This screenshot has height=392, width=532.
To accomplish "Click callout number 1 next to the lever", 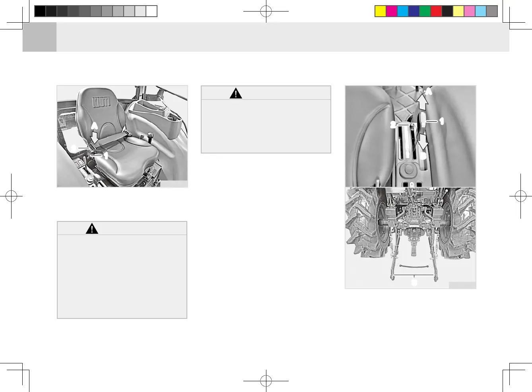I will (x=441, y=121).
